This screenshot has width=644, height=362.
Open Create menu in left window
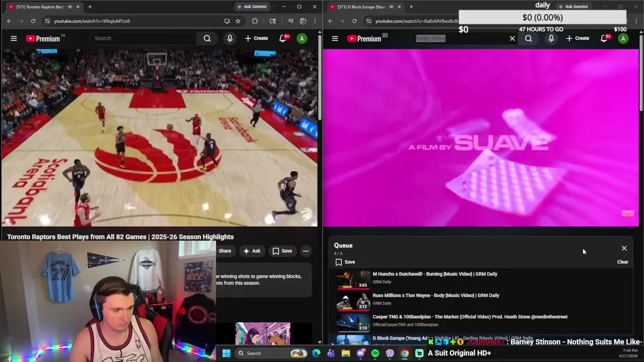click(256, 38)
